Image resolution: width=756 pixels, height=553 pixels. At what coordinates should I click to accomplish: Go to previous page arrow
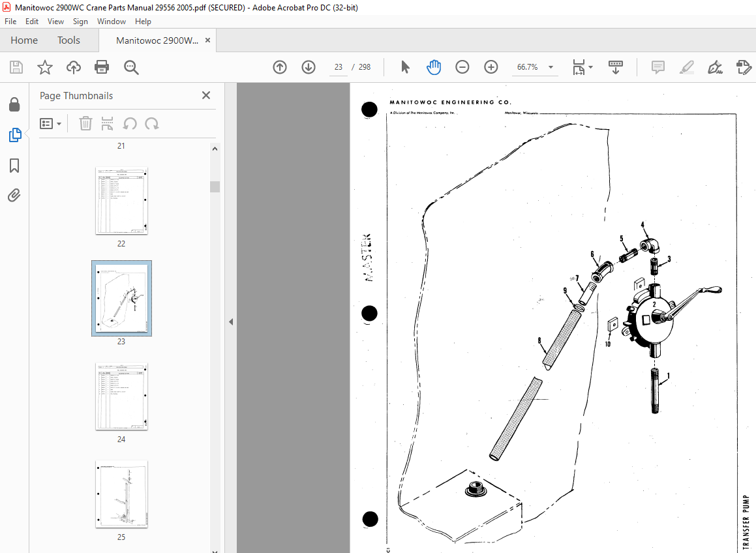[280, 67]
